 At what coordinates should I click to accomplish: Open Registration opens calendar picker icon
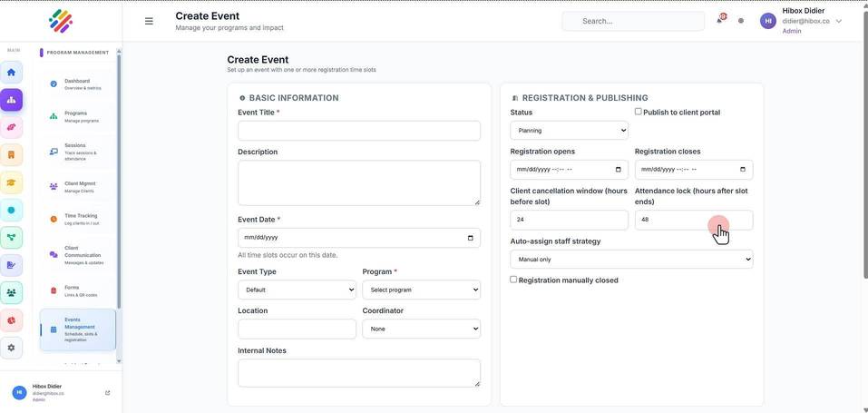[619, 170]
